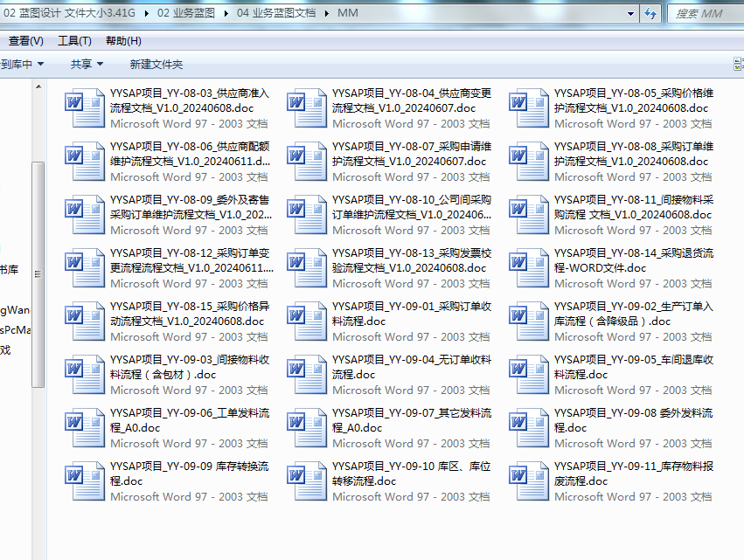Select the YY-09-09 库存转换流程 file icon
The image size is (744, 560).
tap(85, 480)
